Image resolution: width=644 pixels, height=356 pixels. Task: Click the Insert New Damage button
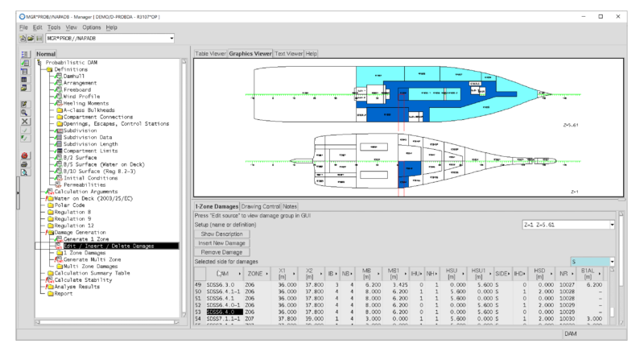(222, 243)
